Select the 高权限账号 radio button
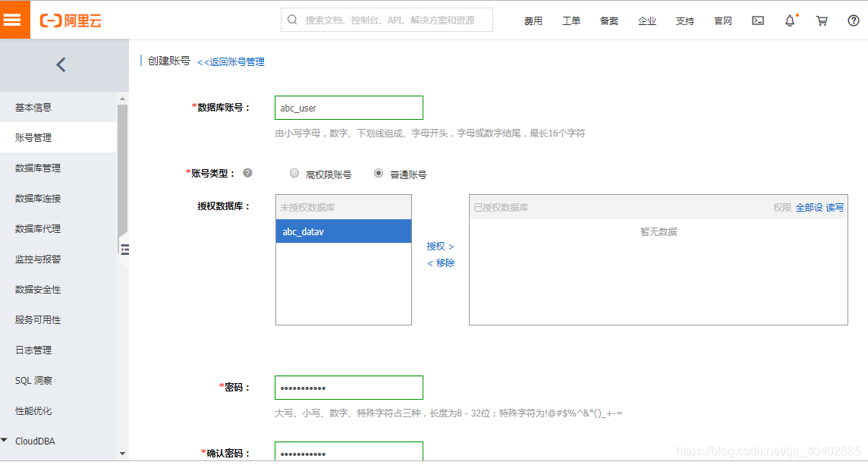The height and width of the screenshot is (465, 868). [x=294, y=173]
